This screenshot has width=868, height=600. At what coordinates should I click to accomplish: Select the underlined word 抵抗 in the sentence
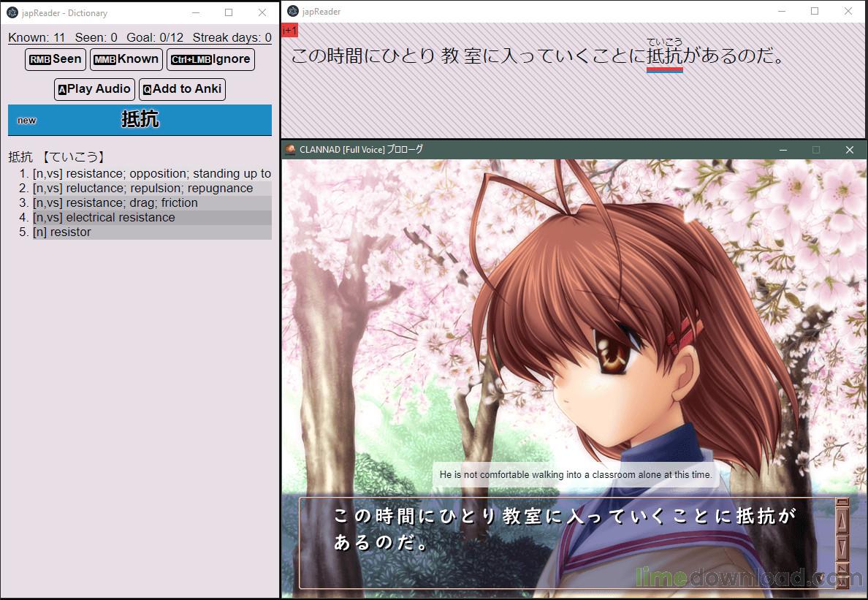664,56
